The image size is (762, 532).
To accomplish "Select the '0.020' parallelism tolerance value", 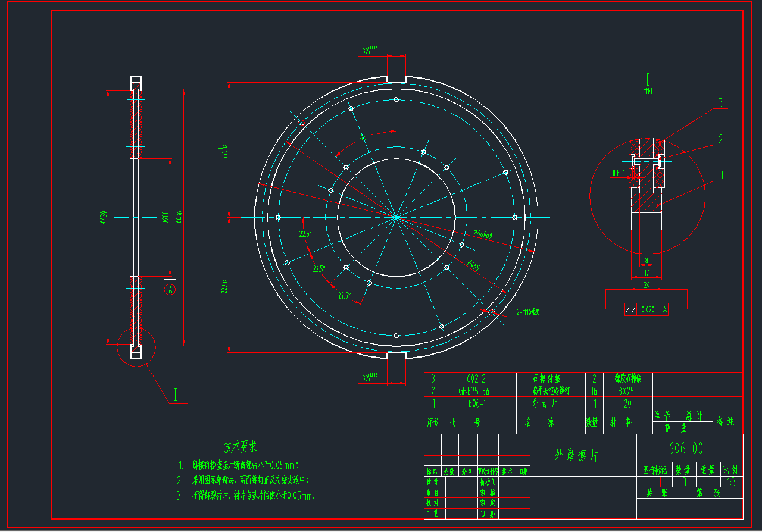I will [x=648, y=310].
